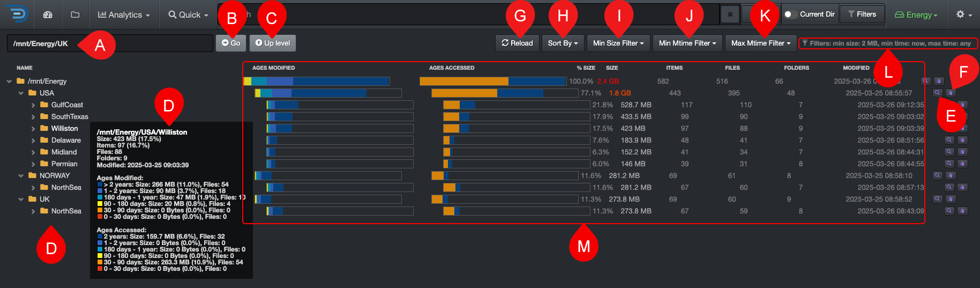Expand the Williston folder chevron

pyautogui.click(x=33, y=129)
